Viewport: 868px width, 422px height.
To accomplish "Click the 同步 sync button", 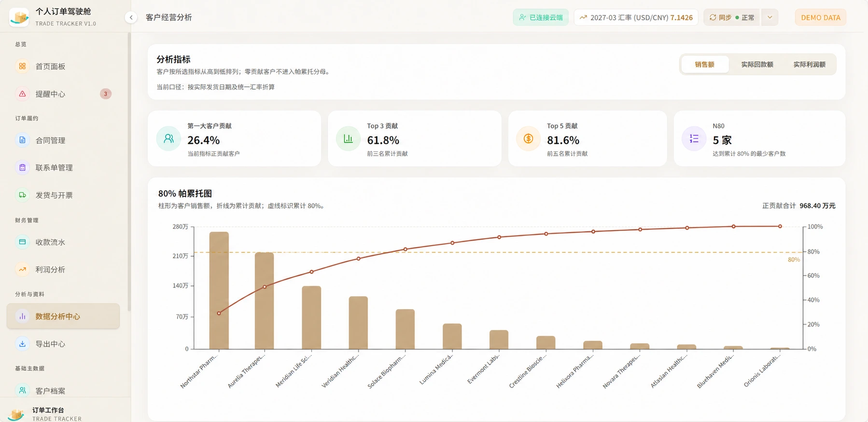I will pos(732,17).
